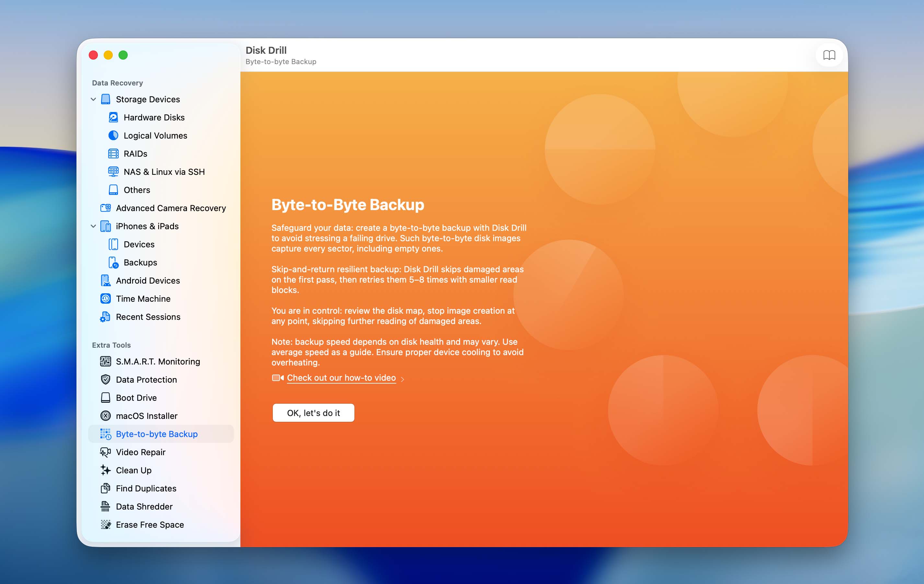Open macOS Installer tool
This screenshot has width=924, height=584.
tap(161, 416)
